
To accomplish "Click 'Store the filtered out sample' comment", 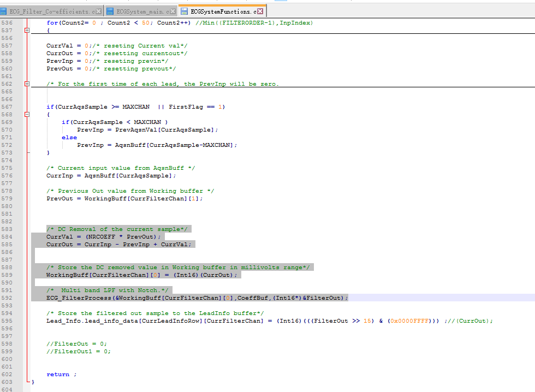I will point(155,313).
